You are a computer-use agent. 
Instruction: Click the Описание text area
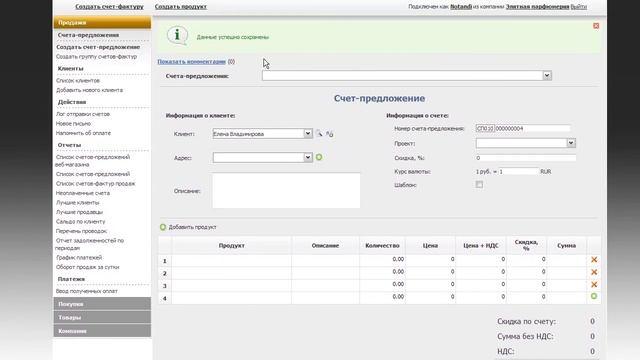(286, 191)
